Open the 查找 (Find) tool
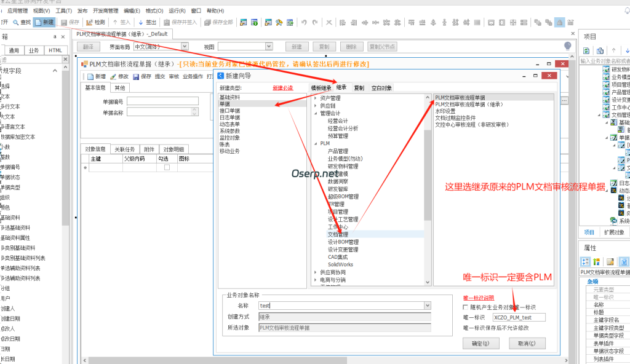 [x=22, y=21]
